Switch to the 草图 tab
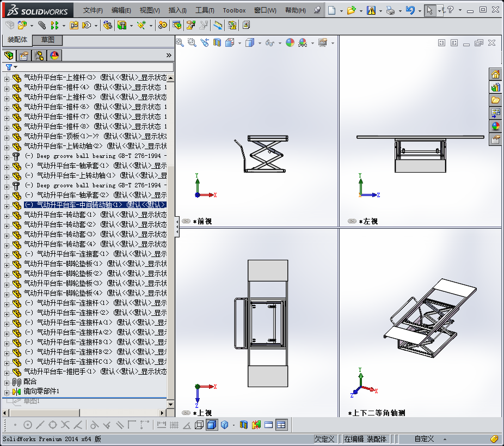 47,40
